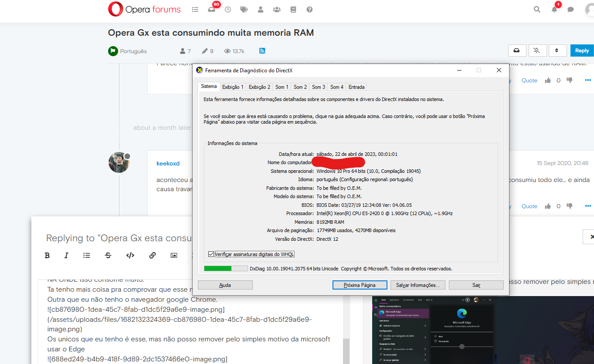Switch to Exibição 2 tab
594x364 pixels.
point(260,87)
